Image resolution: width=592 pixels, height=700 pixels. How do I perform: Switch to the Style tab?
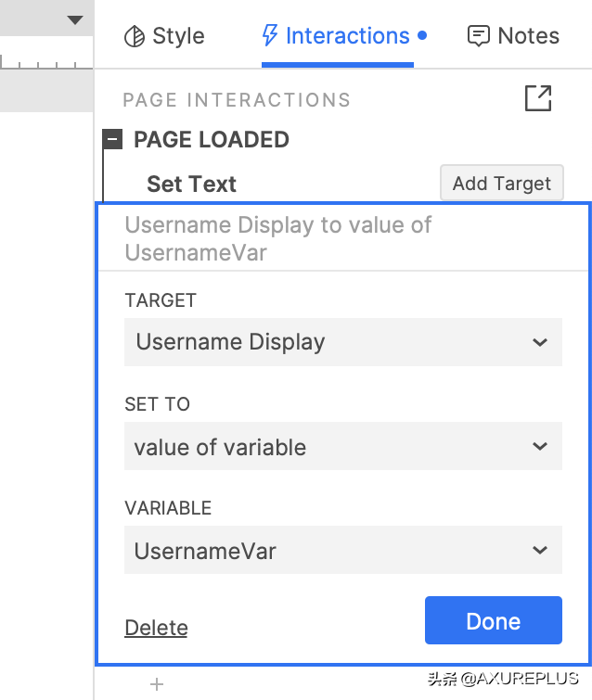tap(177, 36)
